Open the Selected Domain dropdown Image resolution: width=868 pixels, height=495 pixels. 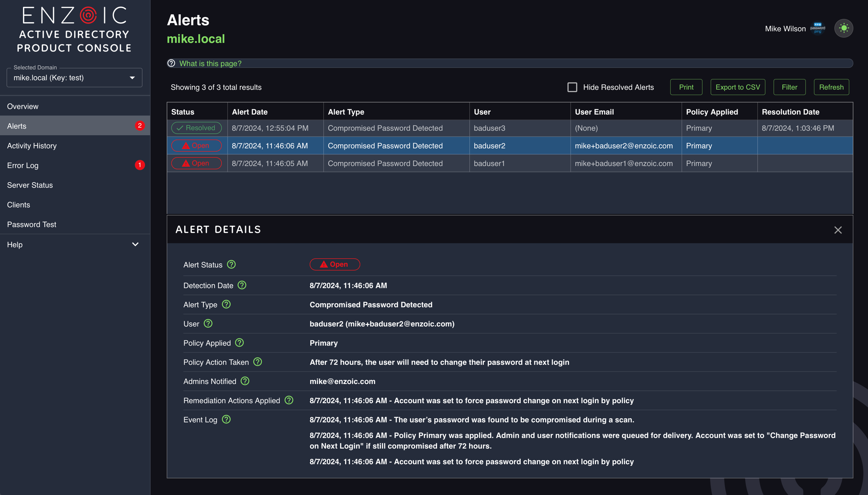(x=75, y=78)
